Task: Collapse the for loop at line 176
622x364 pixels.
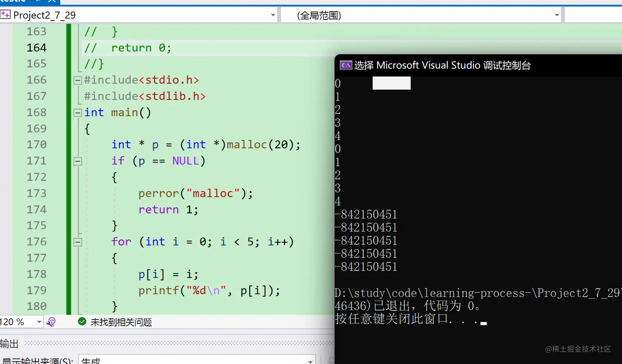Action: click(x=77, y=242)
